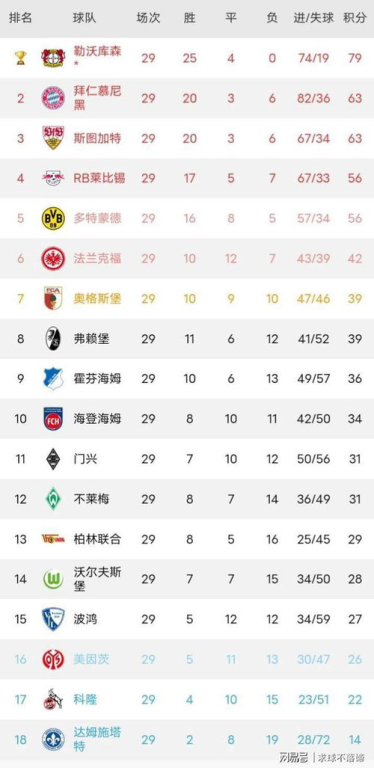Click the Bayern Munich club logo

pos(53,98)
